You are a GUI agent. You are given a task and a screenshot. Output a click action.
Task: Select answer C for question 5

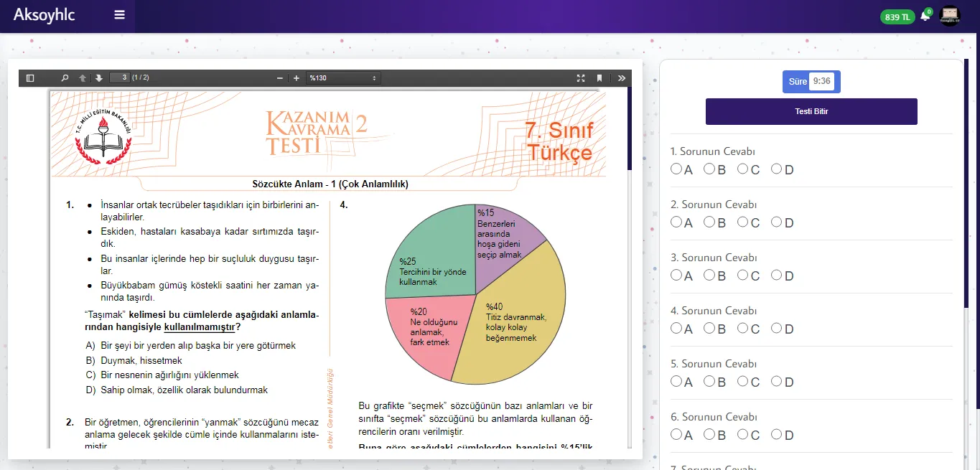742,381
